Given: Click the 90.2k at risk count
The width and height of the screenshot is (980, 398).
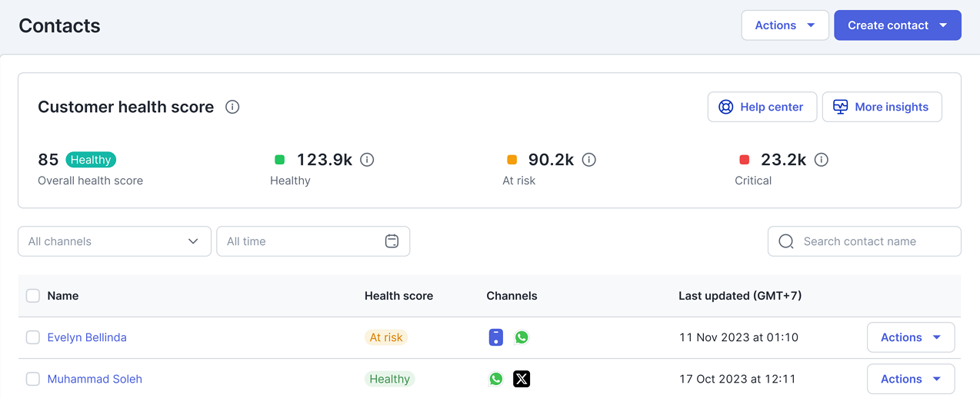Looking at the screenshot, I should tap(552, 160).
